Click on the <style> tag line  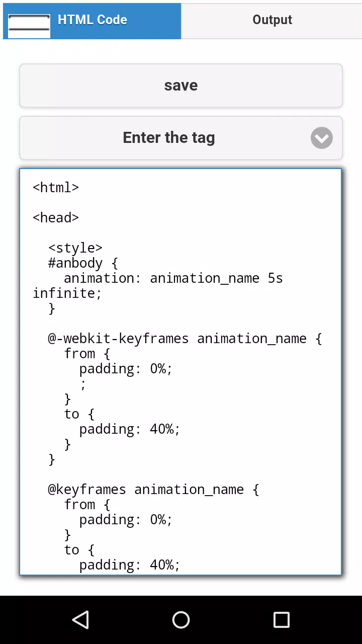[x=75, y=248]
